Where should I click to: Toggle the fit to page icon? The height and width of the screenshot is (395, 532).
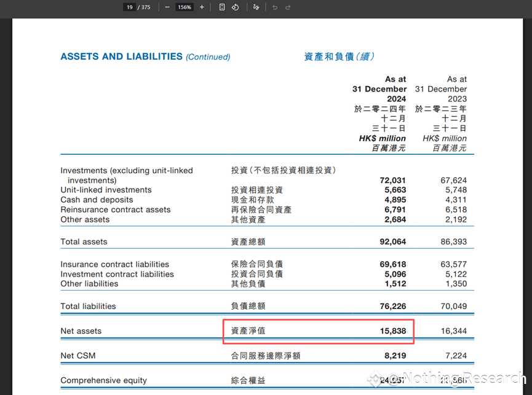[x=222, y=7]
